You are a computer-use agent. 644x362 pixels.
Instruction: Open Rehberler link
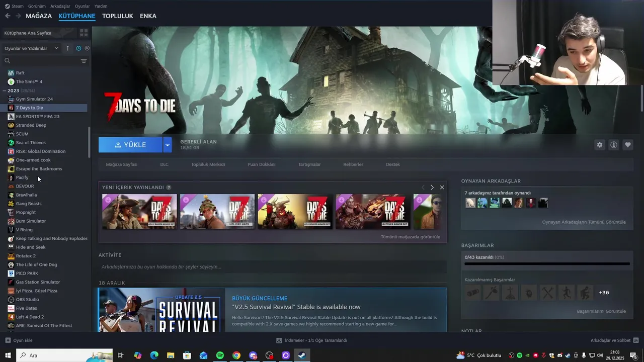click(353, 164)
